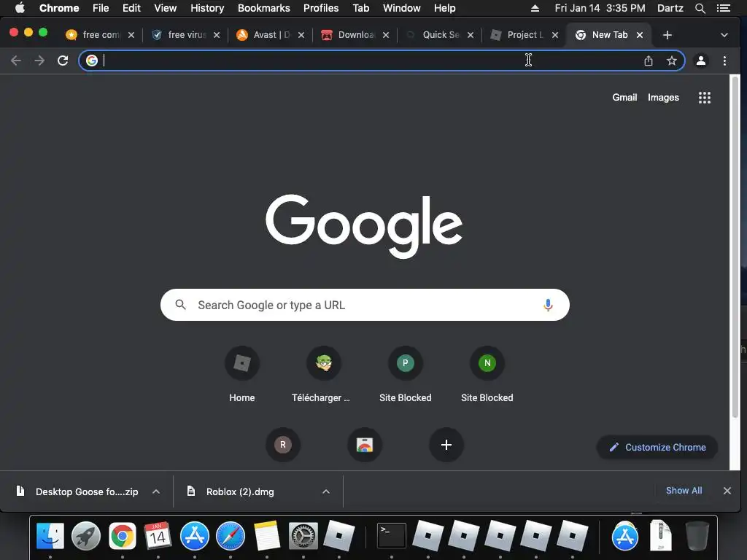This screenshot has width=747, height=560.
Task: Open the Trash in the dock
Action: tap(697, 536)
